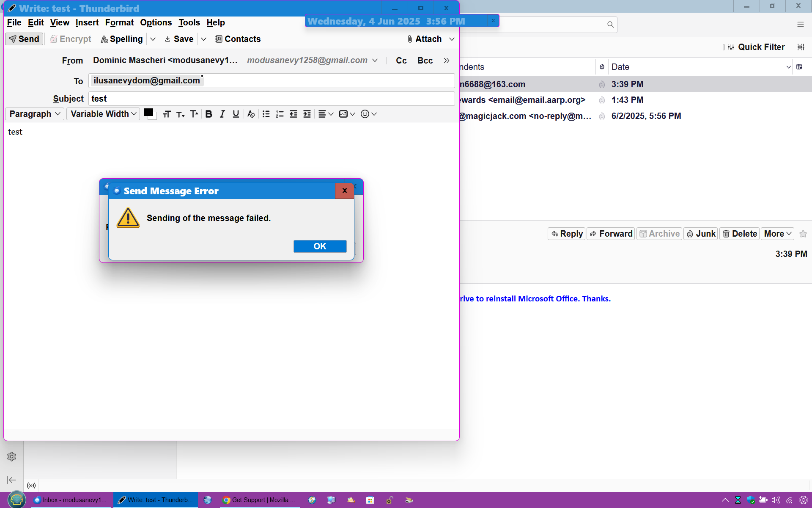Click in the Subject field
Viewport: 812px width, 508px height.
[x=271, y=99]
